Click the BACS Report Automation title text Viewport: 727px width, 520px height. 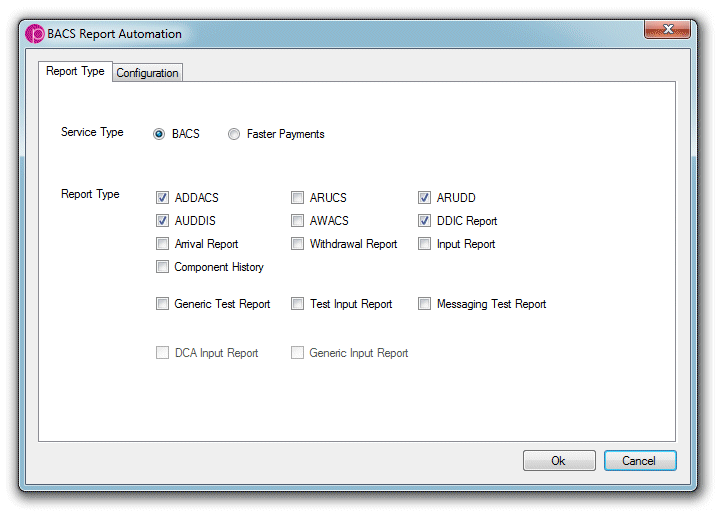[114, 34]
